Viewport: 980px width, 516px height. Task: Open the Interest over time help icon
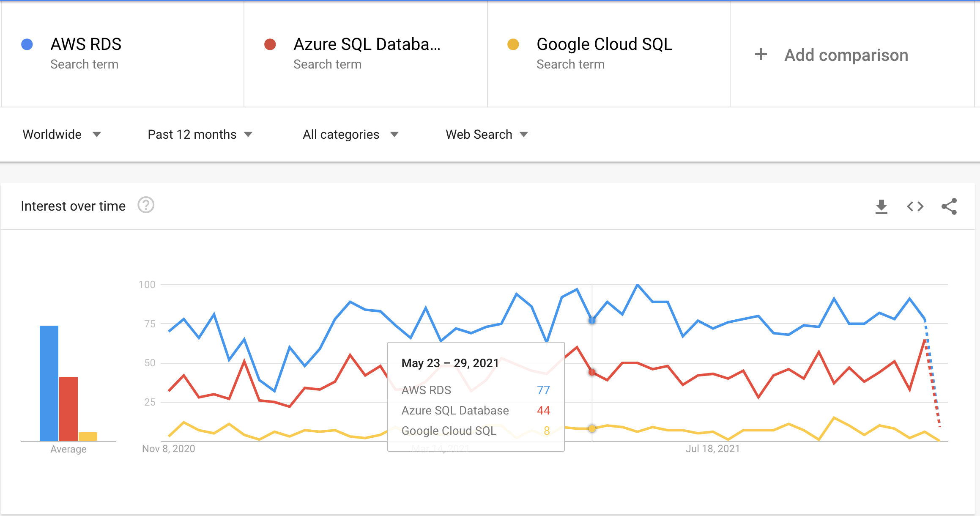[x=146, y=206]
